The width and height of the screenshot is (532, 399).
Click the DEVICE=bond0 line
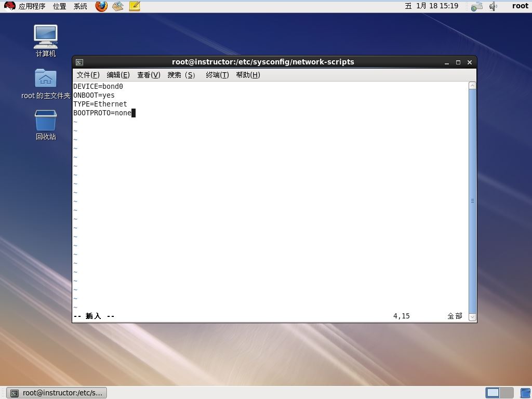(98, 87)
